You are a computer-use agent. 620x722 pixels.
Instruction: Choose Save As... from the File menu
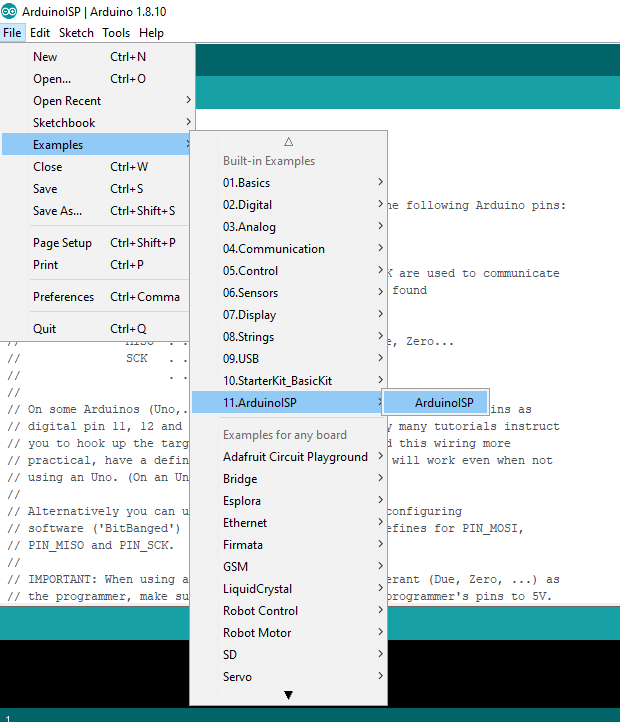coord(96,211)
